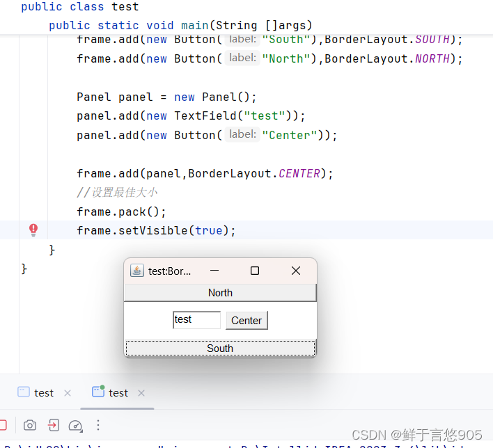
Task: Click the Chinese comment line in code
Action: click(117, 192)
